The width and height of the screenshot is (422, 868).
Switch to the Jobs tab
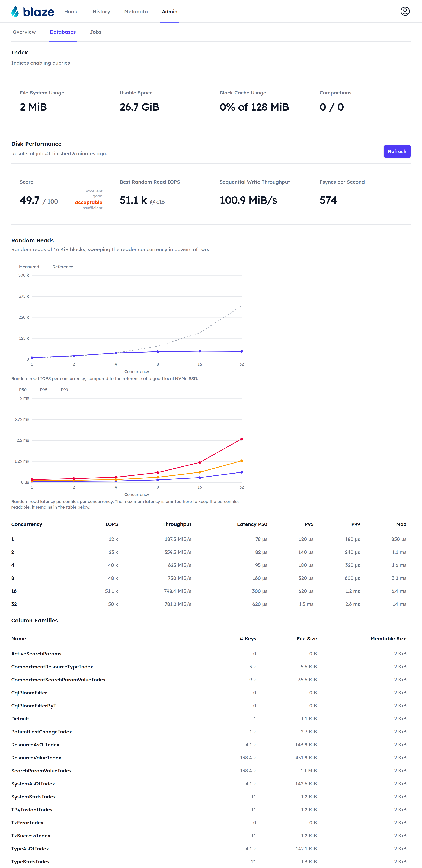(x=95, y=32)
